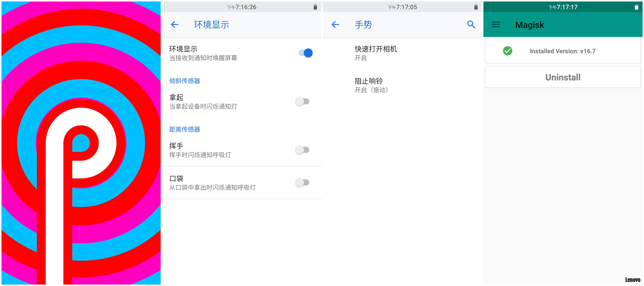Enable the 拿起 pickup toggle
The image size is (644, 286).
pyautogui.click(x=302, y=101)
